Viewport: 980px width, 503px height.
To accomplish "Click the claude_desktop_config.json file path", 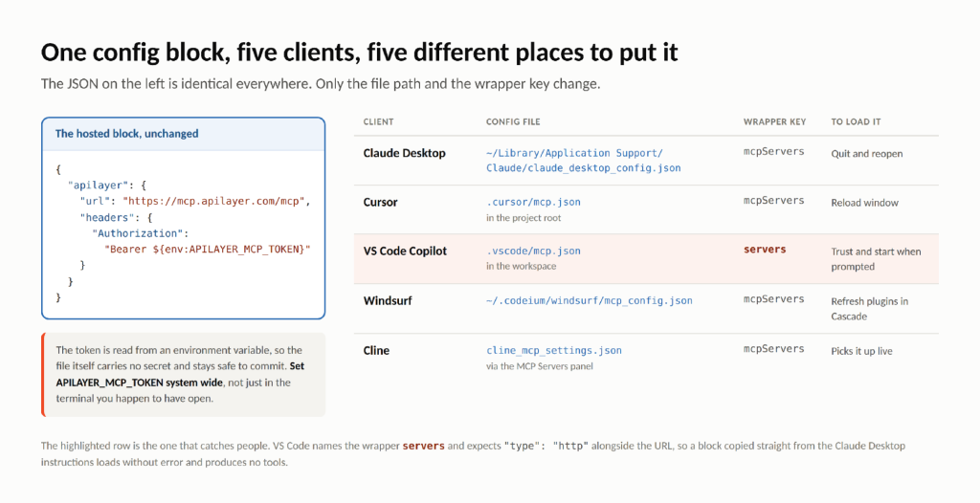I will (x=584, y=161).
